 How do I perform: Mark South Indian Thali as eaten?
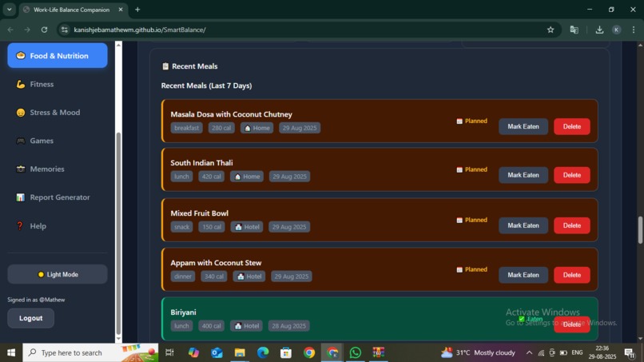click(x=523, y=175)
